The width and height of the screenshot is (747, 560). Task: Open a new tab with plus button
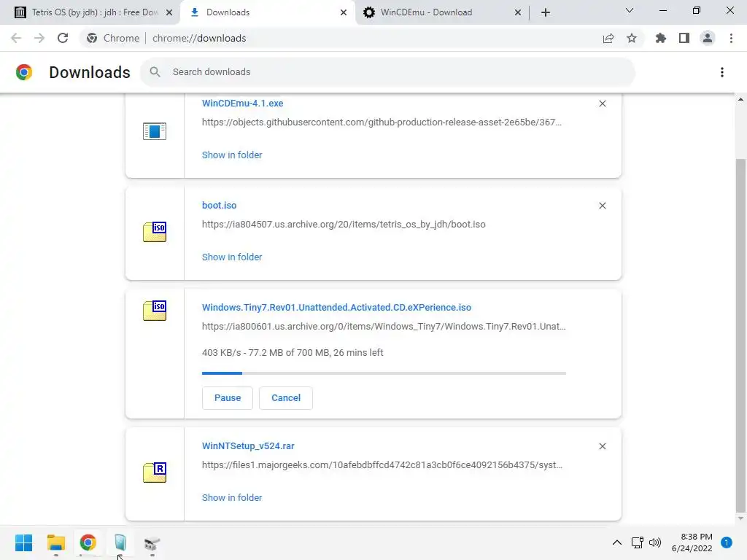[546, 12]
